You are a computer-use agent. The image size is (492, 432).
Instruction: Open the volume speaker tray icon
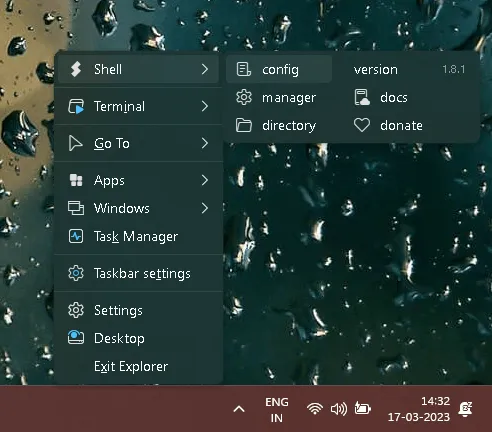(339, 409)
